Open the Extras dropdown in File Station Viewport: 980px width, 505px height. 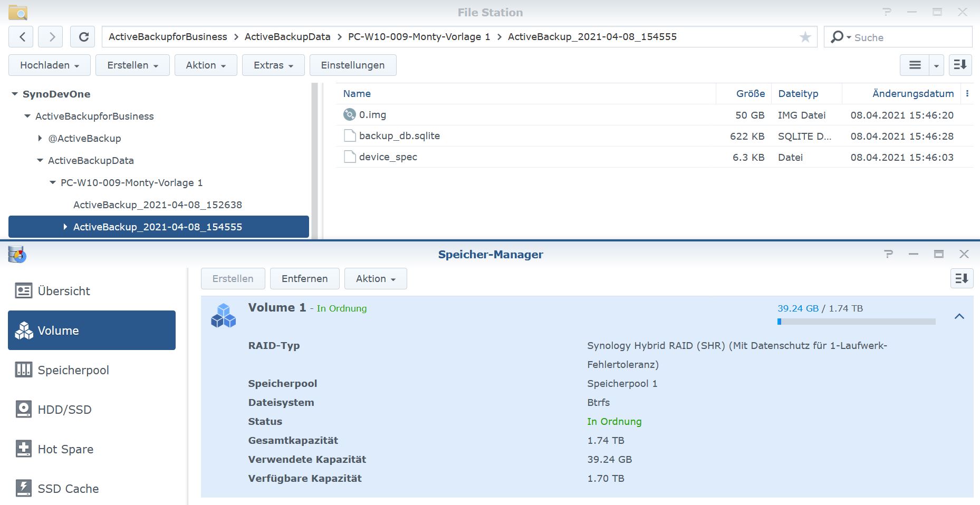point(273,65)
